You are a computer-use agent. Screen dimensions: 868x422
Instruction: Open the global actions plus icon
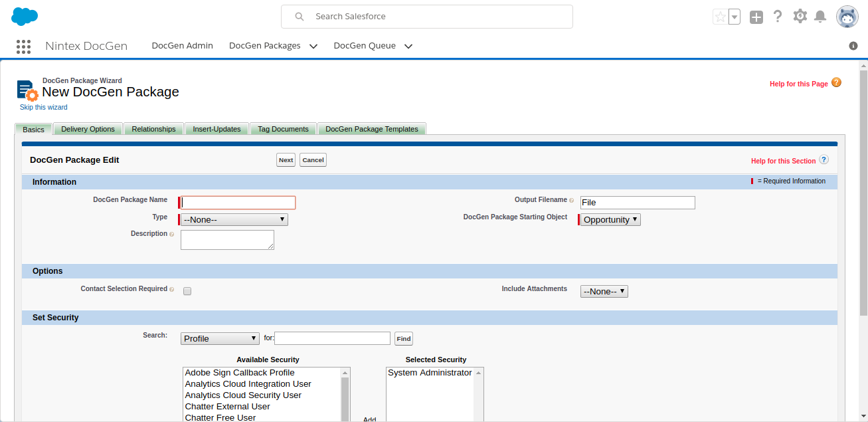[756, 17]
